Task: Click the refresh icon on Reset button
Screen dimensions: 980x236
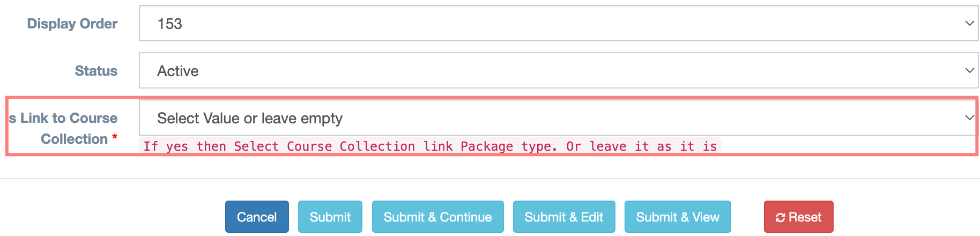Action: coord(780,217)
